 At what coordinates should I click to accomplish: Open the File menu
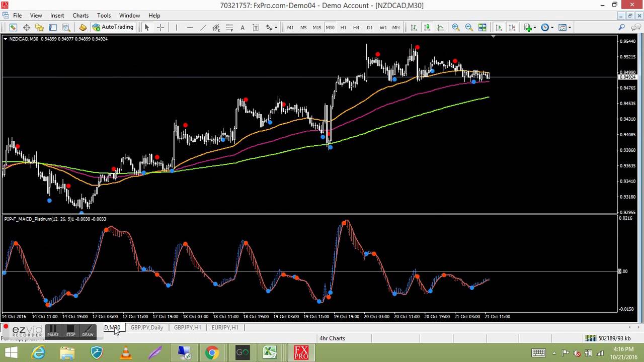[17, 16]
